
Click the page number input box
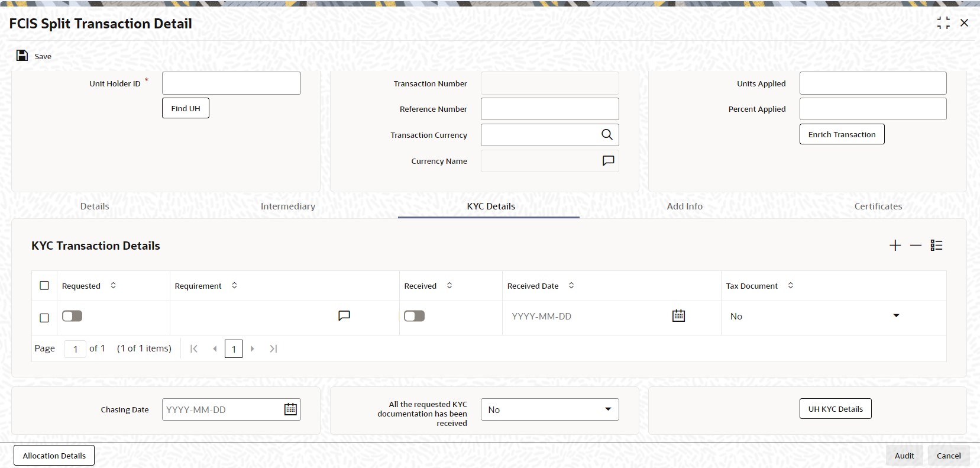[x=75, y=349]
